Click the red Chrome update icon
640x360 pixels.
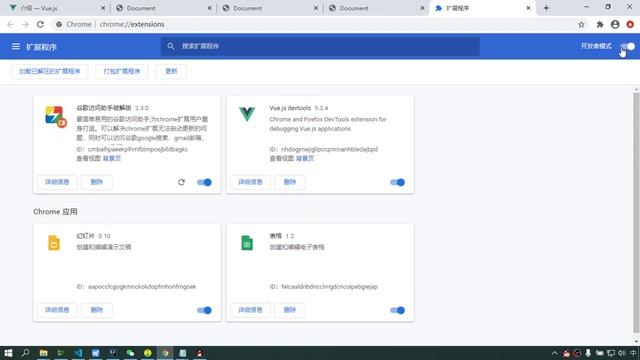630,24
